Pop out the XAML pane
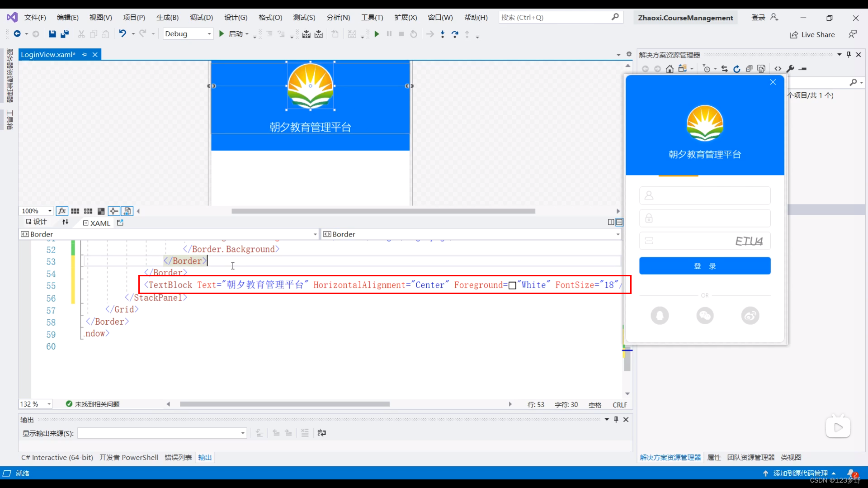This screenshot has width=868, height=488. [x=120, y=223]
